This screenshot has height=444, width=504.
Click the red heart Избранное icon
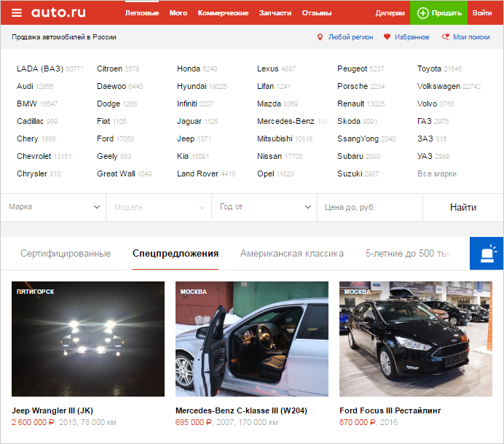387,37
